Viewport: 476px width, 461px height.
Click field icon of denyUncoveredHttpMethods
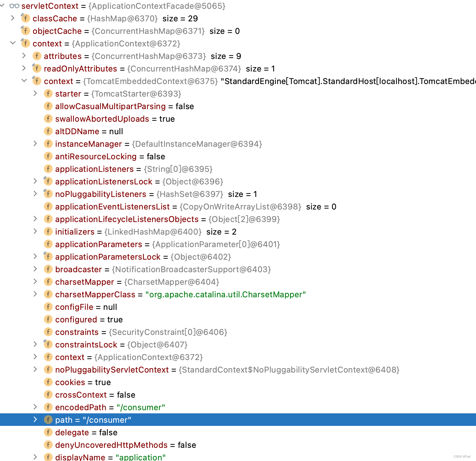point(48,445)
